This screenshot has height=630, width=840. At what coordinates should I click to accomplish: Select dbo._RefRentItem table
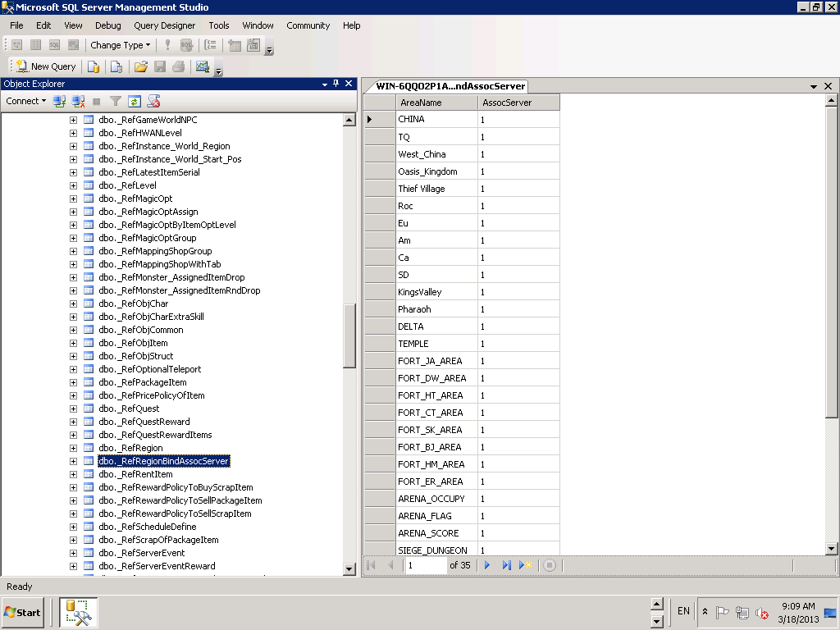click(135, 474)
